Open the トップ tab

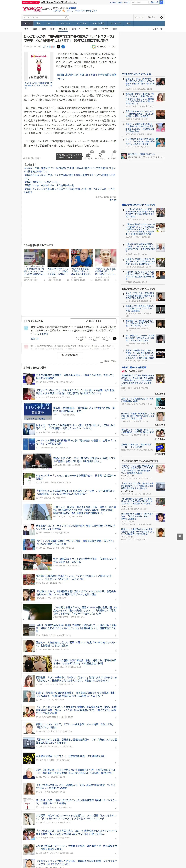point(27,24)
